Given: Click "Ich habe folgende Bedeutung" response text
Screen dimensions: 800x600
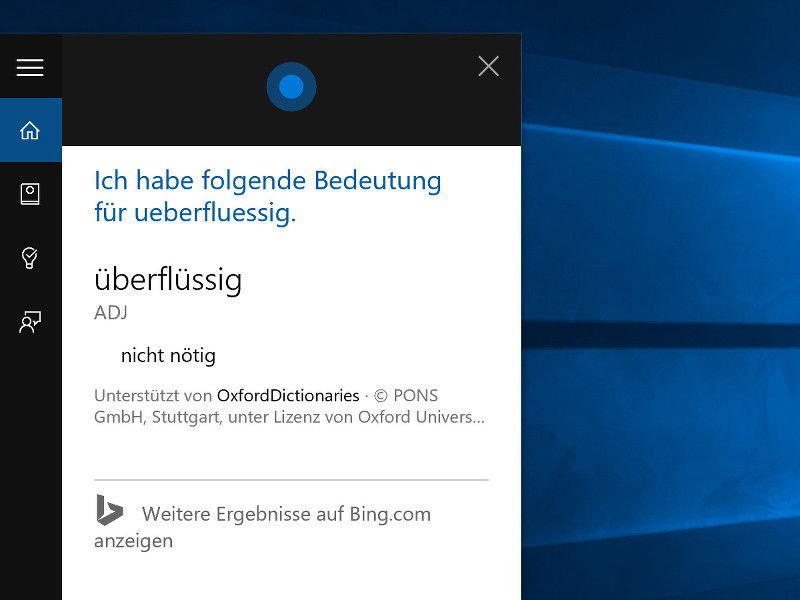Looking at the screenshot, I should point(268,196).
